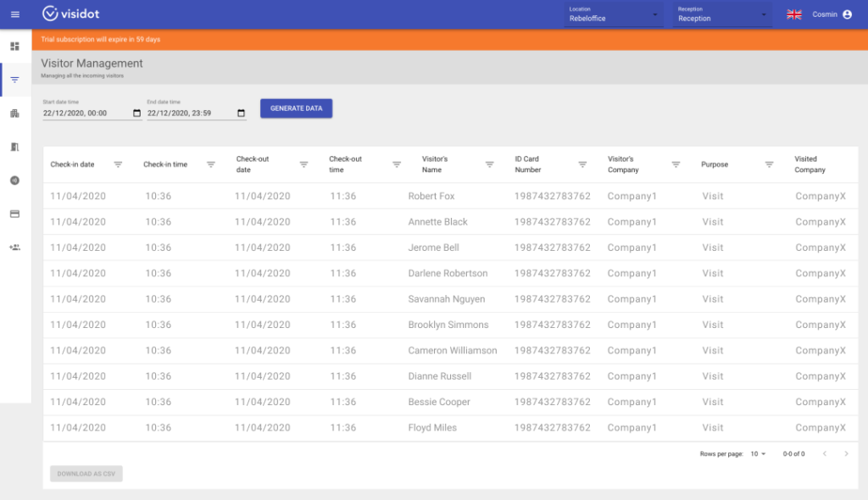Image resolution: width=868 pixels, height=500 pixels.
Task: Select the Savannah Nguyen name cell
Action: click(447, 299)
